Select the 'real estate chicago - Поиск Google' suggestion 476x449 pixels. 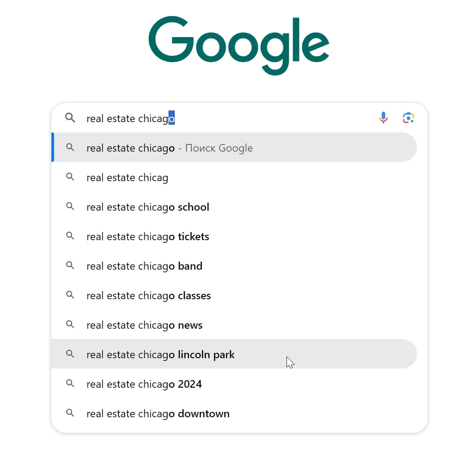pos(169,148)
